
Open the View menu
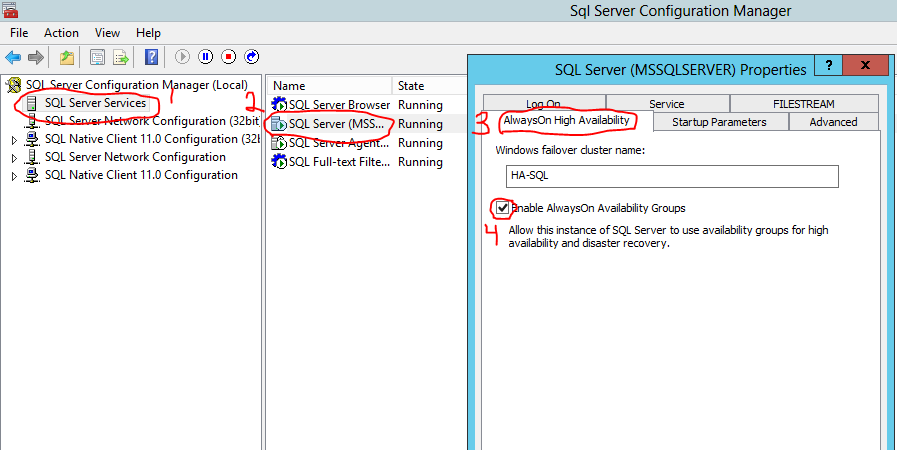coord(107,33)
